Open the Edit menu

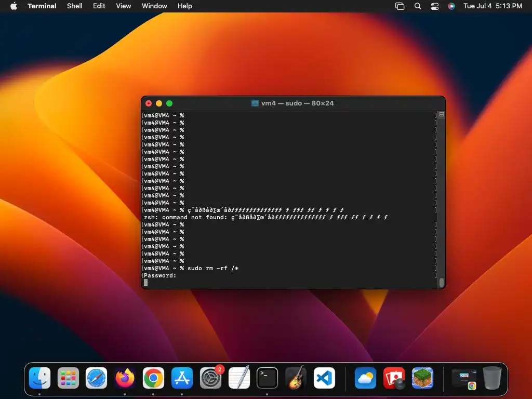[99, 6]
